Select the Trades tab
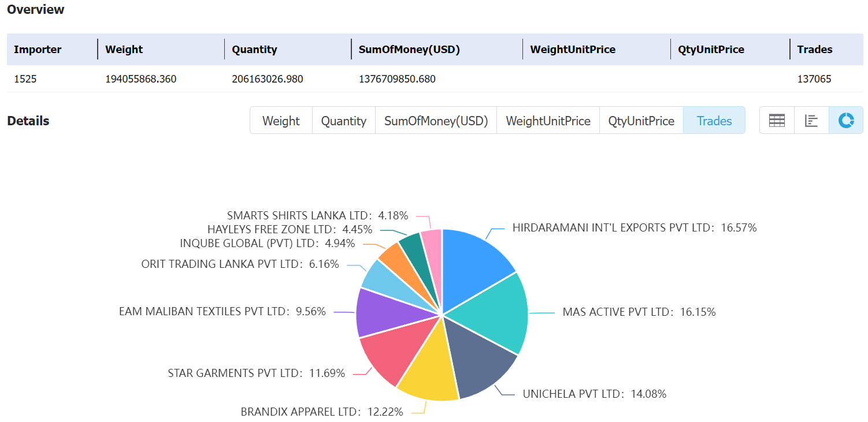Image resolution: width=868 pixels, height=422 pixels. pyautogui.click(x=714, y=121)
